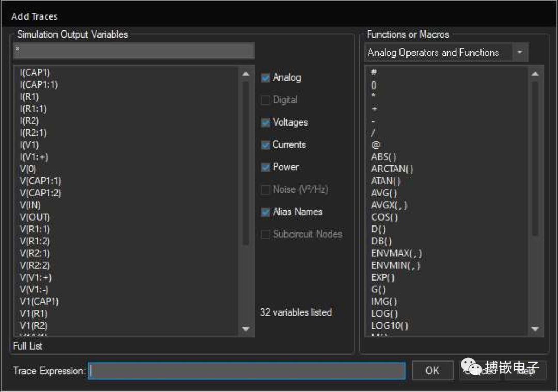Screen dimensions: 558x392
Task: Toggle the Analog checkbox
Action: [266, 77]
